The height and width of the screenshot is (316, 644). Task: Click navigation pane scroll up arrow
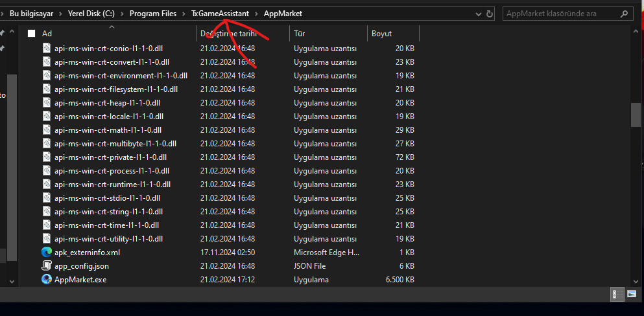coord(12,31)
